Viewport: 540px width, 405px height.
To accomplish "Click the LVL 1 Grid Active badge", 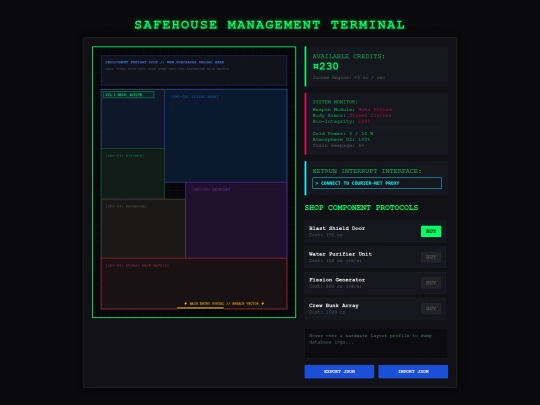I will 128,95.
